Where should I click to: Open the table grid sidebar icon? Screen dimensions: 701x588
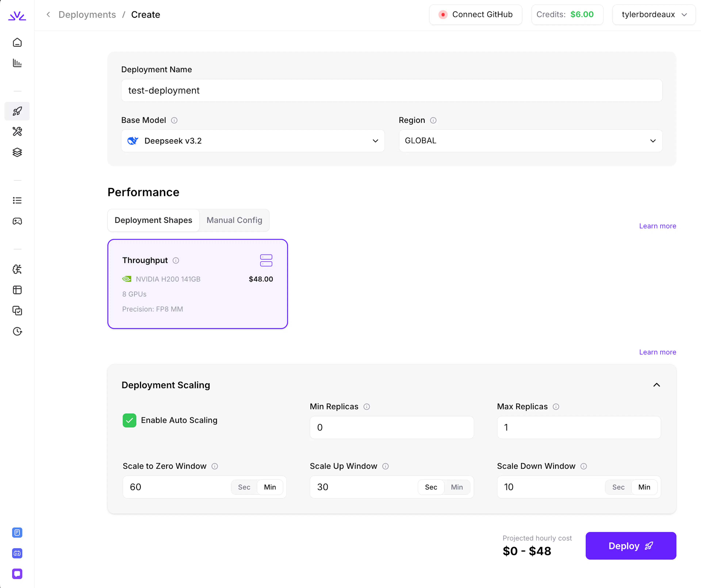tap(17, 290)
